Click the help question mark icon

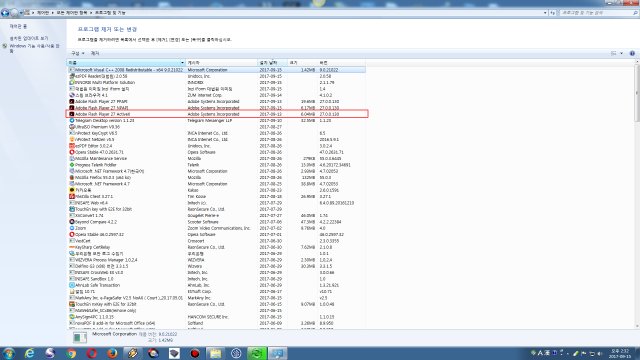pos(632,53)
